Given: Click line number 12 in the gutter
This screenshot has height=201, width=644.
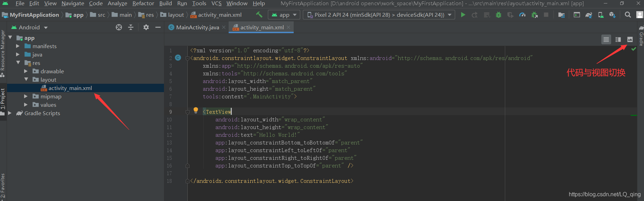Looking at the screenshot, I should pyautogui.click(x=169, y=135).
